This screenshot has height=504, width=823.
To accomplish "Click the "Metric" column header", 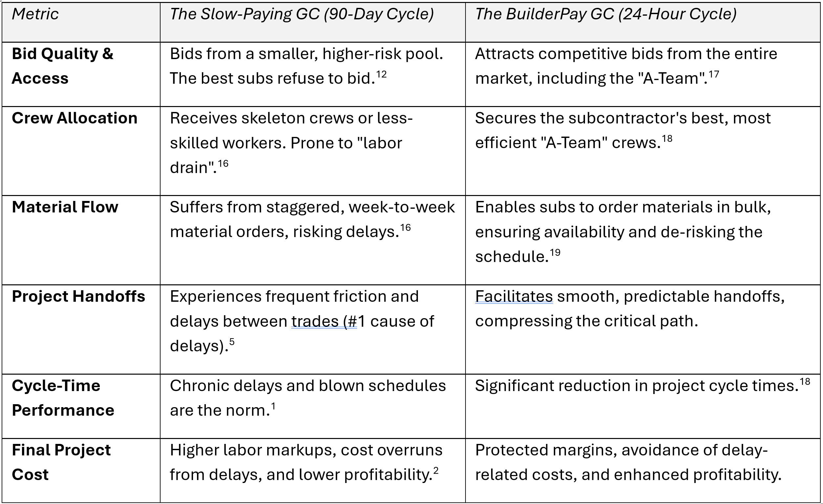I will [x=35, y=14].
